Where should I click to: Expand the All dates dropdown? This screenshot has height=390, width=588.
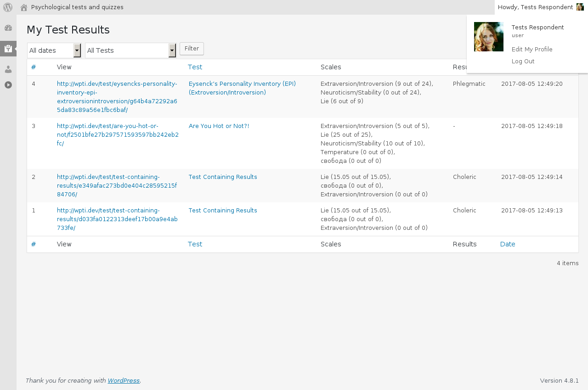click(54, 50)
